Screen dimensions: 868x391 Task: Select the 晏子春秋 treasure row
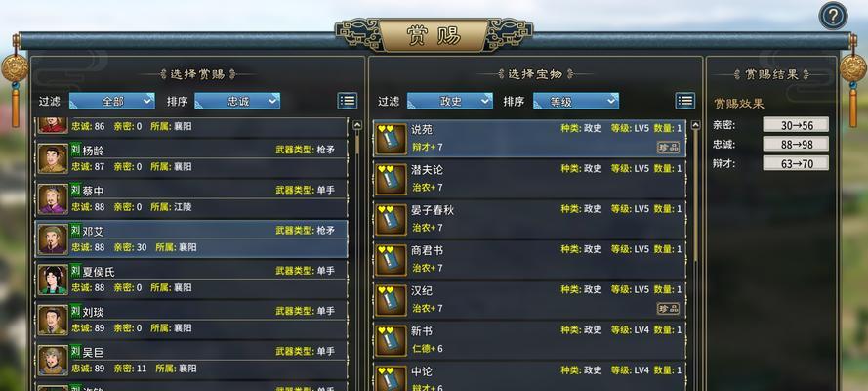coord(530,219)
